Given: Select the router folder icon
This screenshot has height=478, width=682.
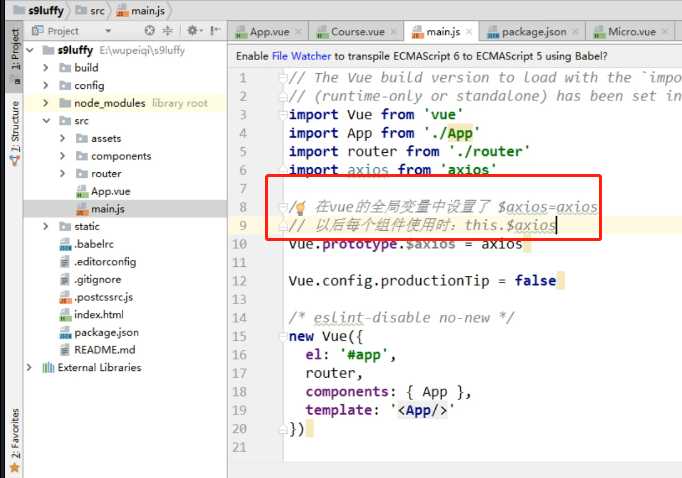Looking at the screenshot, I should [82, 174].
